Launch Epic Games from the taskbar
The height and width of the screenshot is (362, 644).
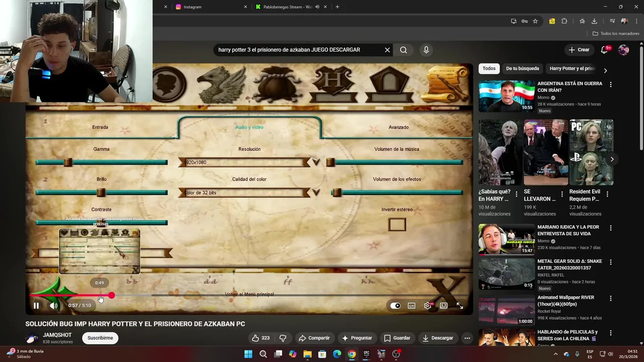point(366,354)
